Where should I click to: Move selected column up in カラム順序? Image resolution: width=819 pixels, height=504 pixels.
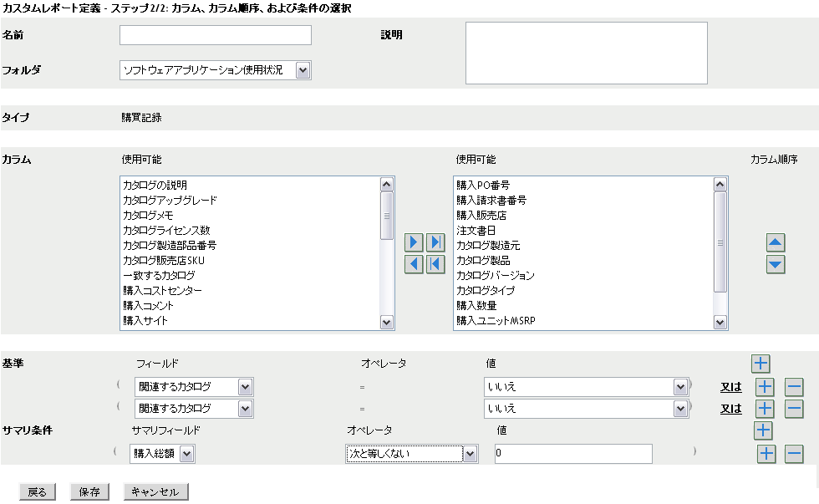coord(776,243)
